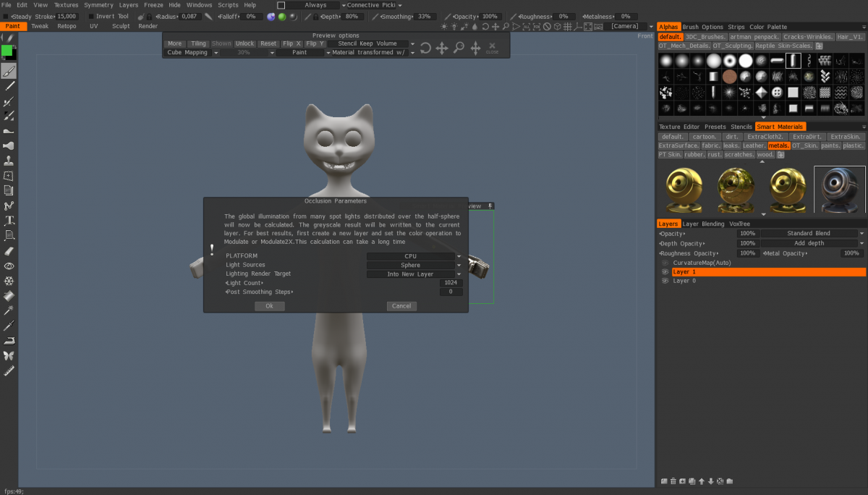The width and height of the screenshot is (868, 495).
Task: Click the move layer up arrow icon
Action: (x=702, y=481)
